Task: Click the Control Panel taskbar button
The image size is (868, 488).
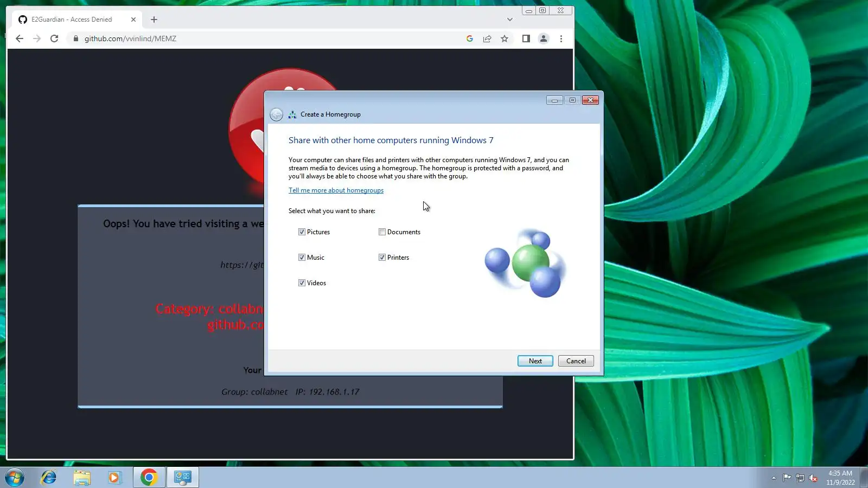Action: (x=183, y=478)
